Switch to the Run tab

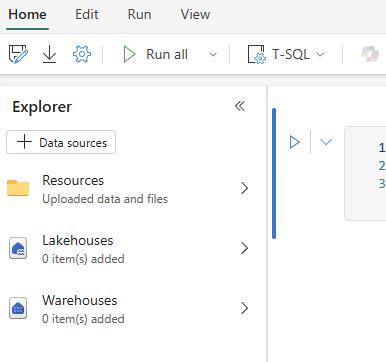click(x=139, y=15)
